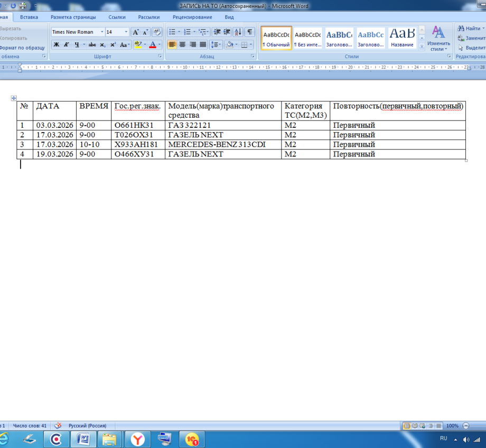
Task: Click the red font color swatch
Action: pos(153,45)
